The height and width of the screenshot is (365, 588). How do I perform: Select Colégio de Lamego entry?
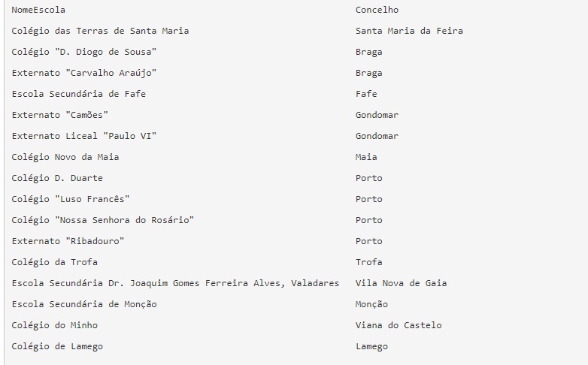tap(57, 346)
